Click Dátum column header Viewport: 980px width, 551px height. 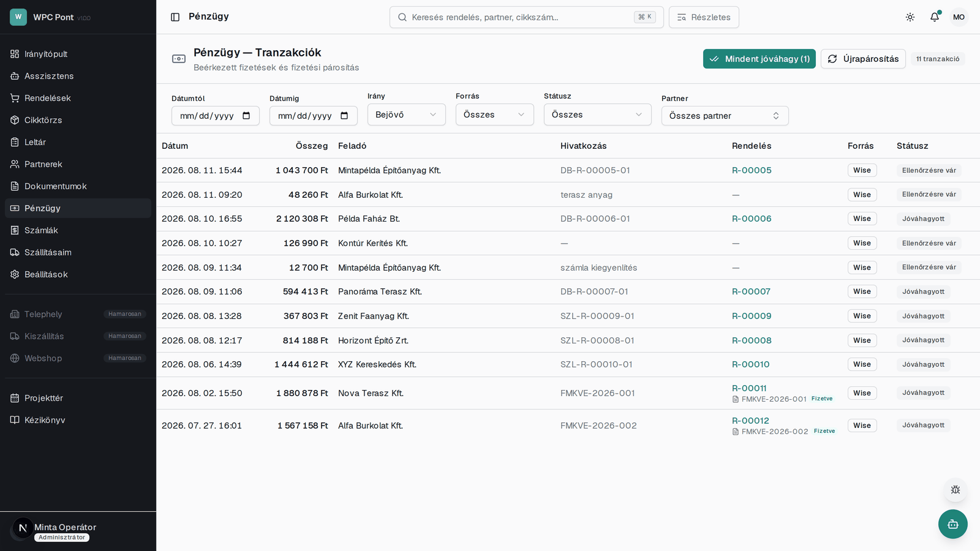tap(175, 146)
